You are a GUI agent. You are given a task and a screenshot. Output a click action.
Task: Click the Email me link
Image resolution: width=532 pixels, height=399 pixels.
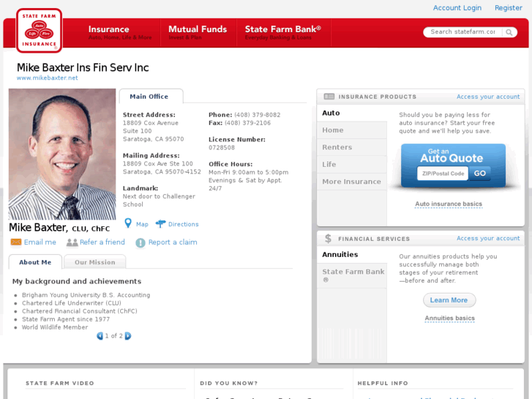(40, 242)
